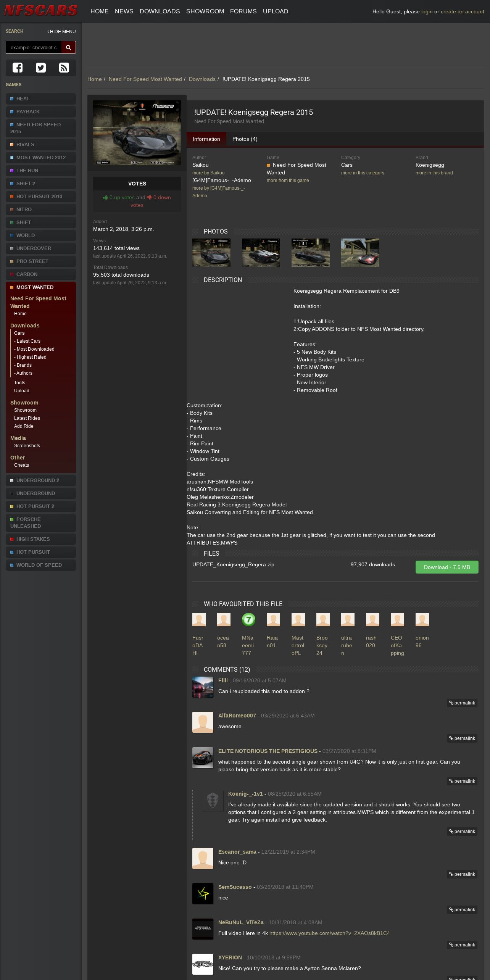Open the RSS feed icon

pos(64,68)
